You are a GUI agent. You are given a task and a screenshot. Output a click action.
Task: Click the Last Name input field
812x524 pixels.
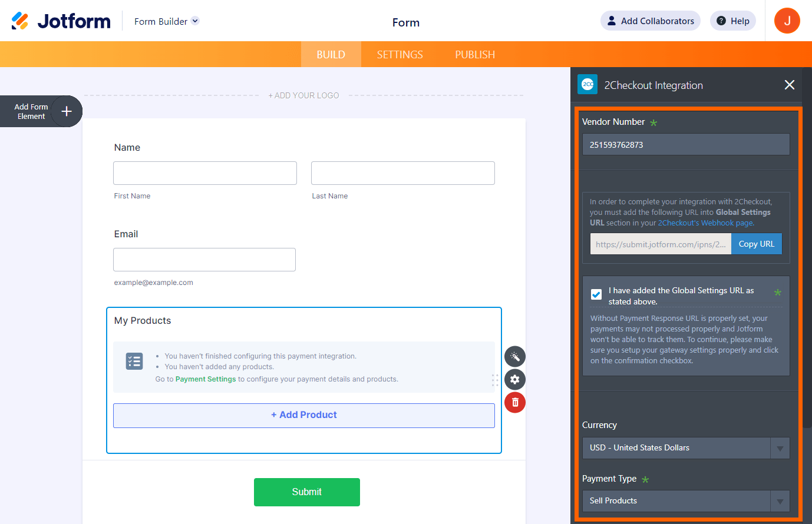[403, 173]
